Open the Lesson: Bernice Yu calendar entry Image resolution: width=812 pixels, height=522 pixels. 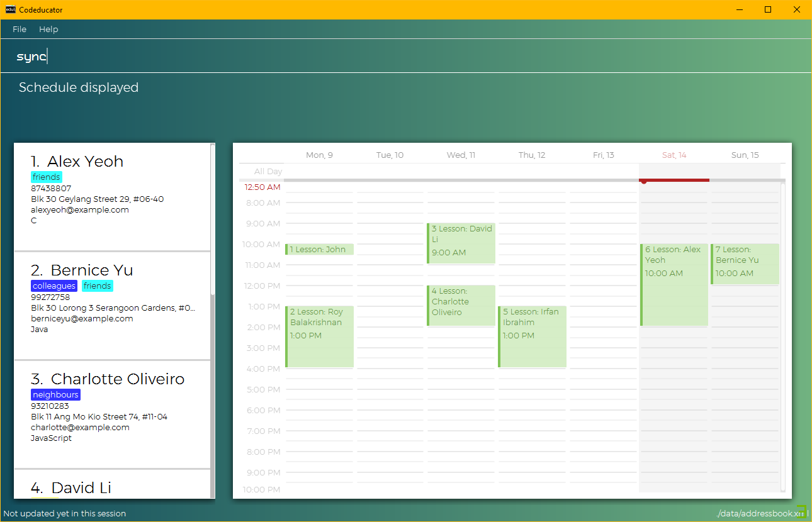[x=745, y=264]
